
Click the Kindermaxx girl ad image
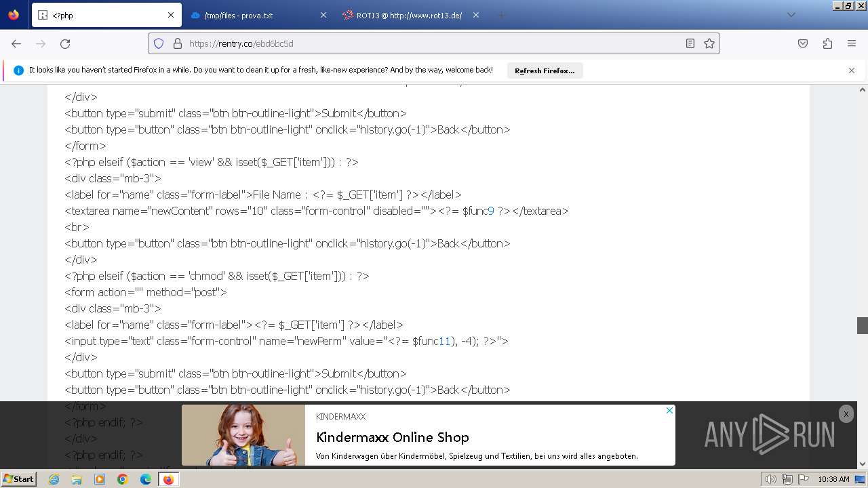(243, 435)
